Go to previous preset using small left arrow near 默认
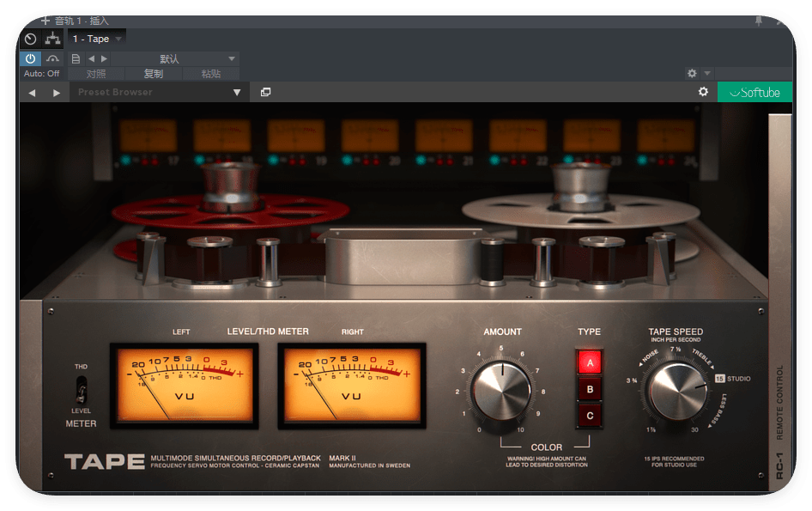 [91, 58]
